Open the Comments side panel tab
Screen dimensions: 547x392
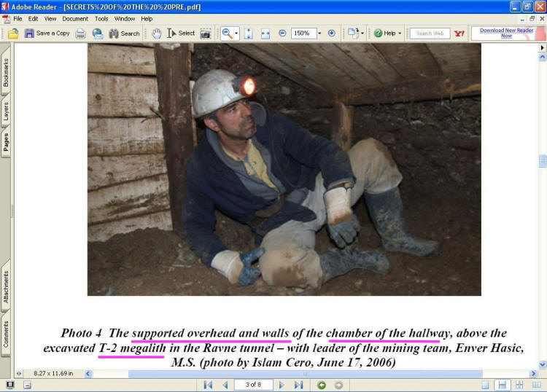[6, 334]
